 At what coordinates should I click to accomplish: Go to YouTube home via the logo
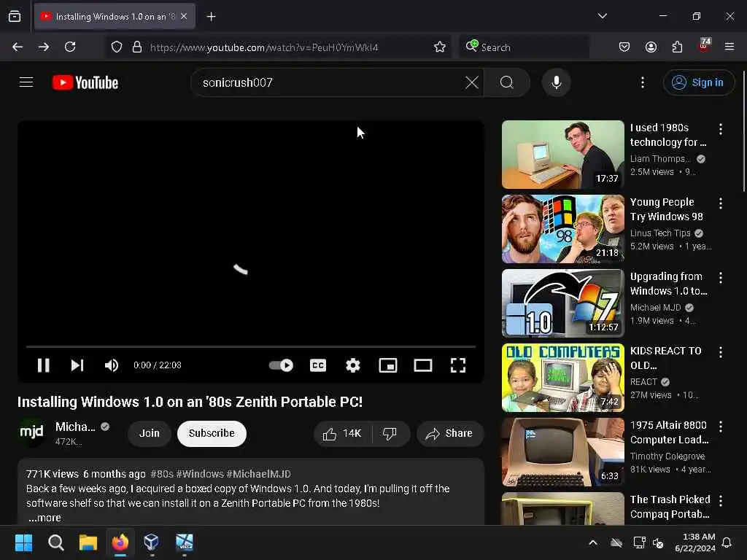85,82
